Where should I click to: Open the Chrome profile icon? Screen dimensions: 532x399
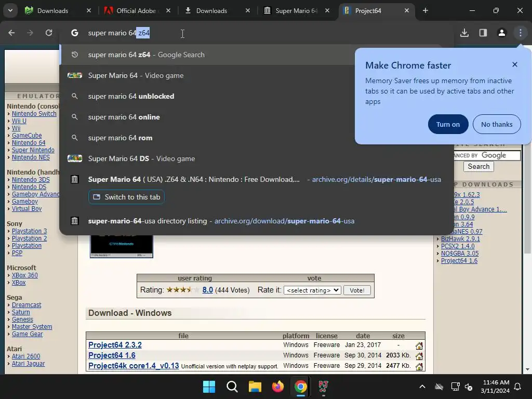(x=502, y=33)
